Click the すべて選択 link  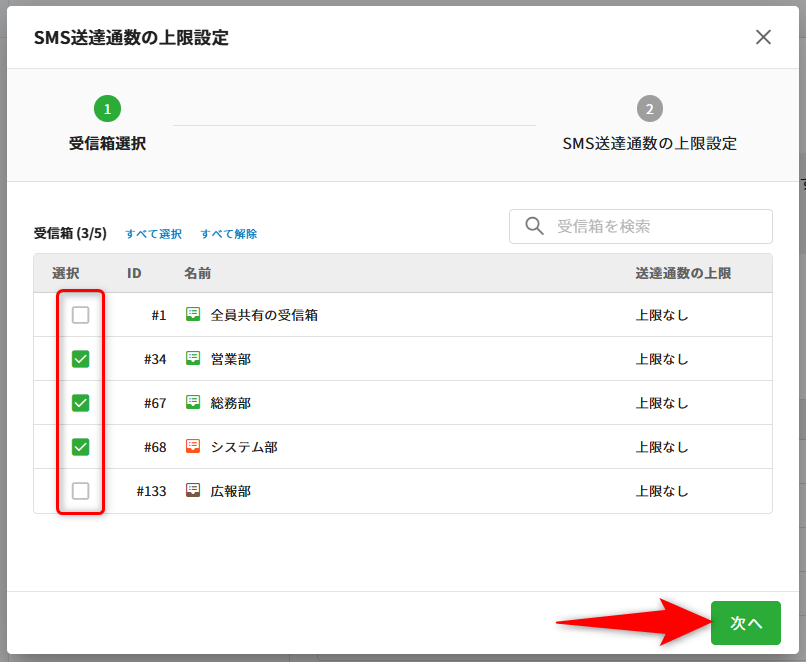[153, 234]
